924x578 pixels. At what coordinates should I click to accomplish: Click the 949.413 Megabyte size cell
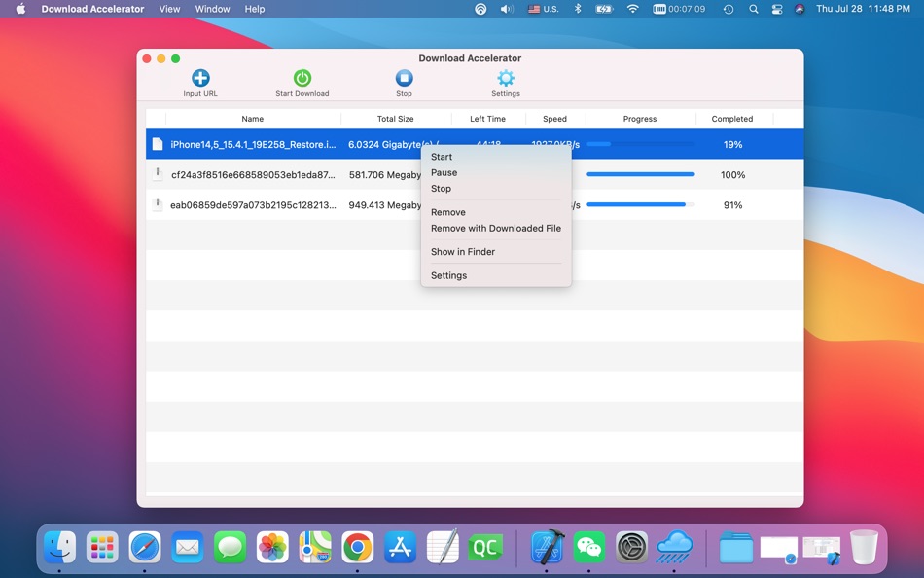pos(385,205)
